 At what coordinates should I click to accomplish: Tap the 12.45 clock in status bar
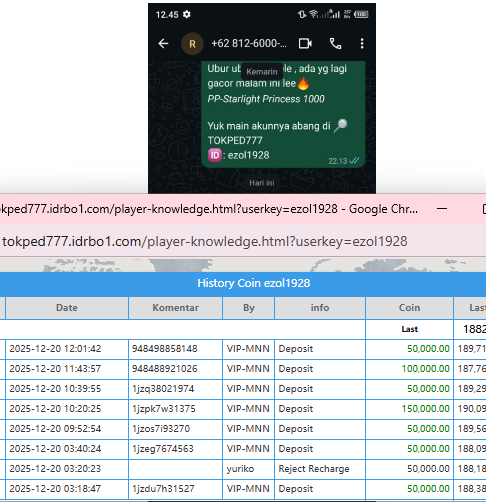(x=167, y=15)
